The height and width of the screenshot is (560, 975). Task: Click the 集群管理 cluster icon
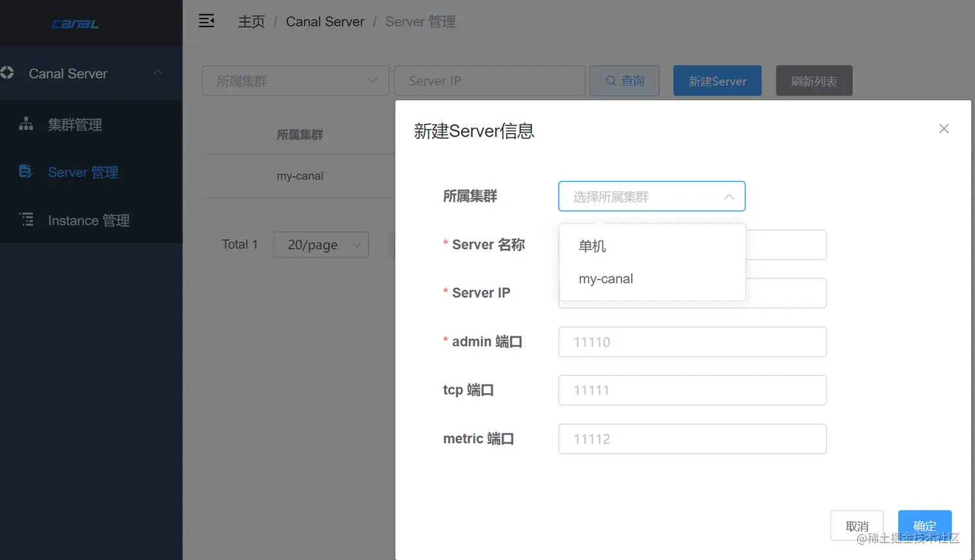coord(26,124)
